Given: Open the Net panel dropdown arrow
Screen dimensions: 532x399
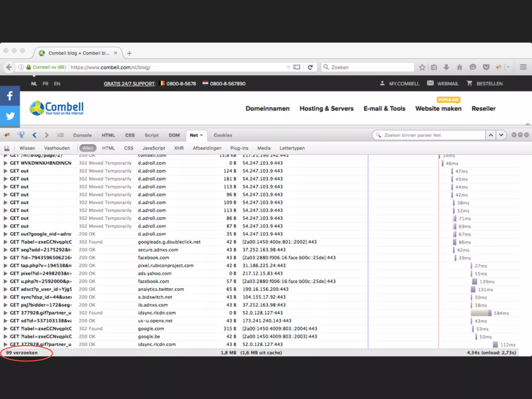Looking at the screenshot, I should pos(202,135).
